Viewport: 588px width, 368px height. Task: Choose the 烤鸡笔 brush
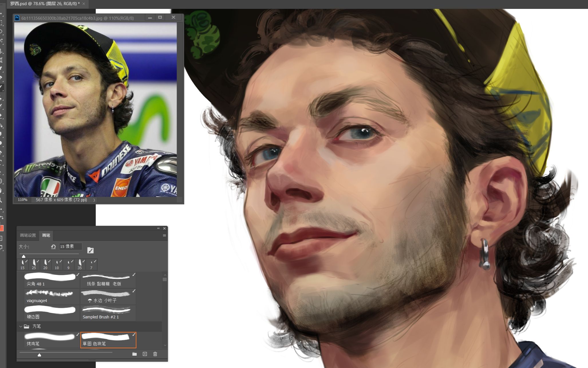click(50, 340)
